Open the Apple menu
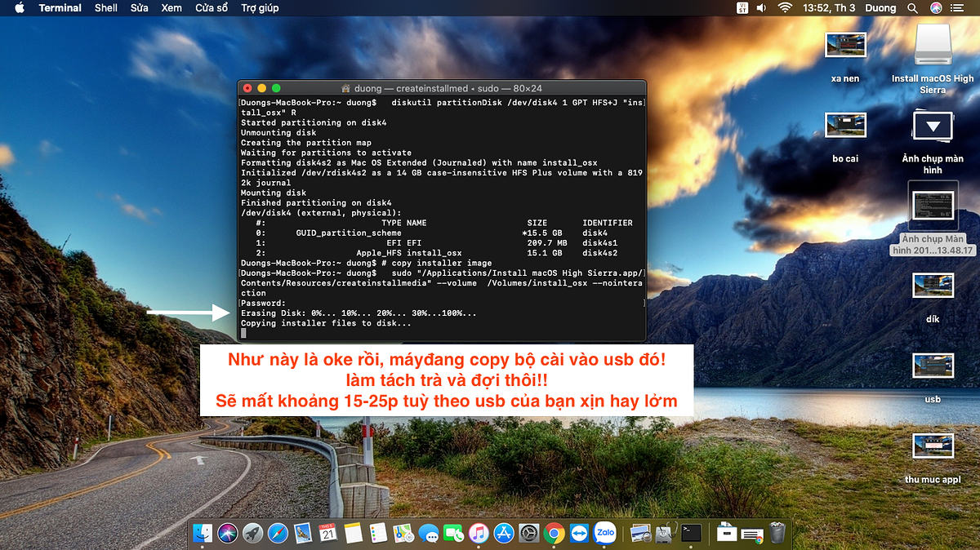The height and width of the screenshot is (550, 980). point(19,7)
